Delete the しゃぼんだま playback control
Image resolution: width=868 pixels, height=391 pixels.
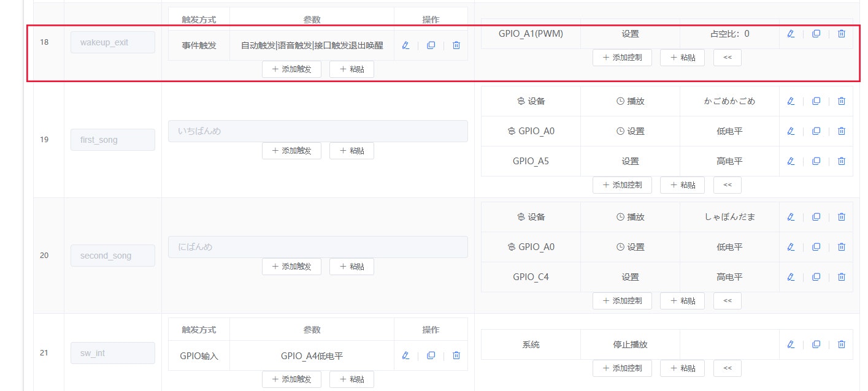(842, 216)
